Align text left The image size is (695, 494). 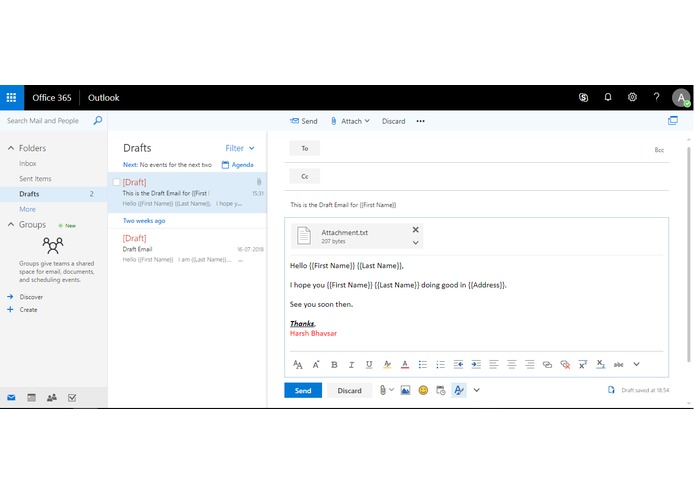(x=493, y=364)
